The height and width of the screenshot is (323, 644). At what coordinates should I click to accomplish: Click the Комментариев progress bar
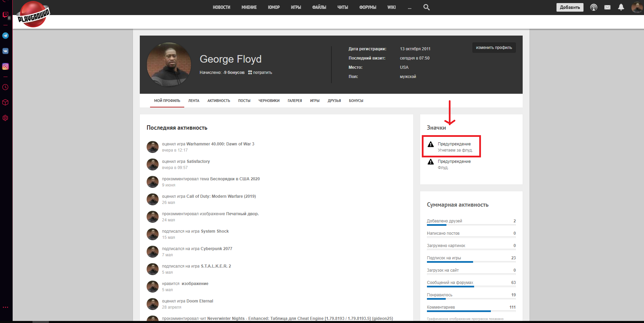tap(471, 311)
